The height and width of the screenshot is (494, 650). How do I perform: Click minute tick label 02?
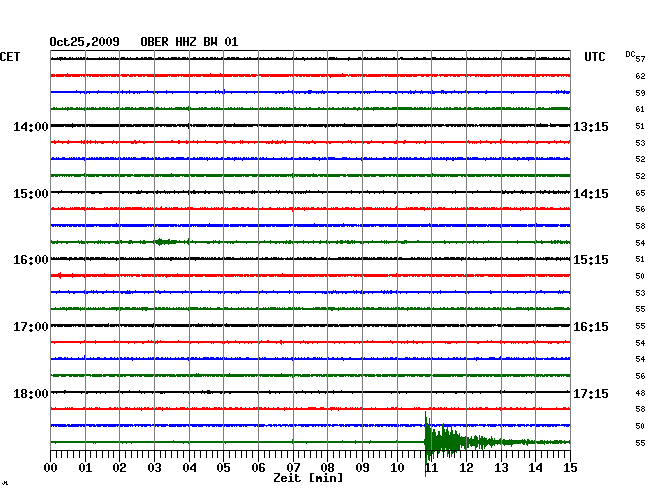(x=119, y=468)
